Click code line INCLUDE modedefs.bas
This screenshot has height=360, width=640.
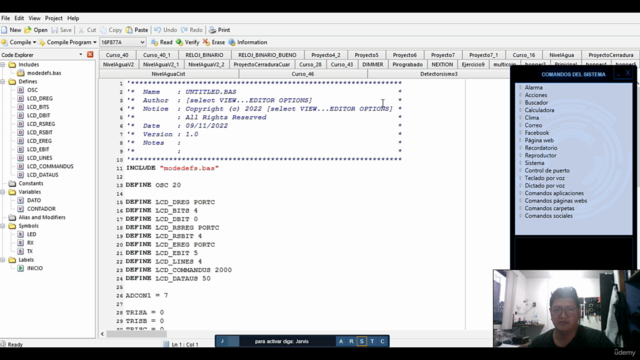[x=172, y=168]
